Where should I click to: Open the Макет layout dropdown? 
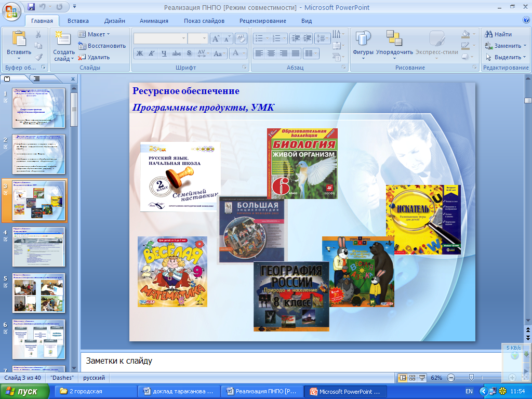click(x=94, y=34)
